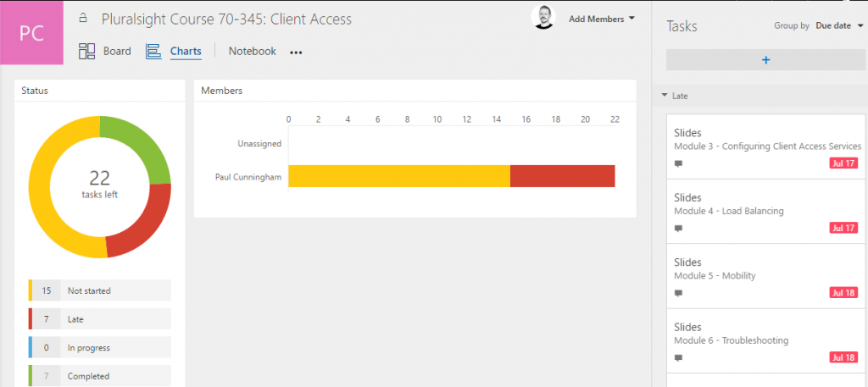Viewport: 868px width, 387px height.
Task: Collapse the Late task group
Action: [665, 96]
